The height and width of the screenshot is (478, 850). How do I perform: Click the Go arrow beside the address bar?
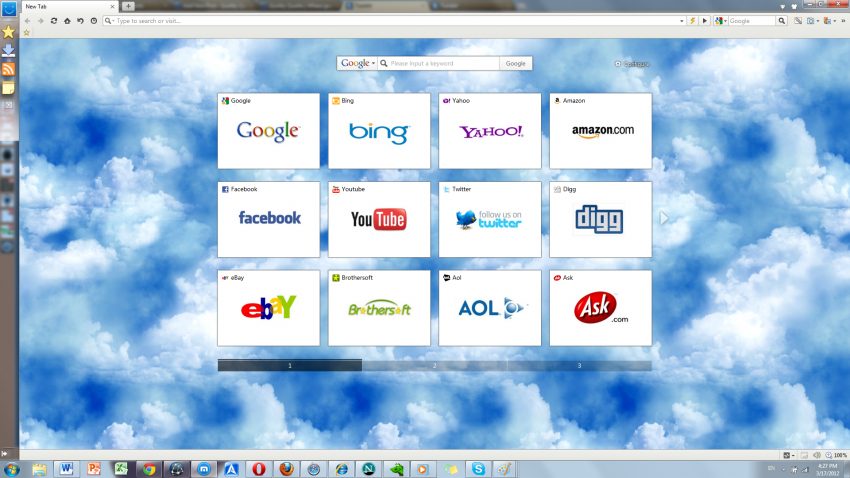click(705, 21)
